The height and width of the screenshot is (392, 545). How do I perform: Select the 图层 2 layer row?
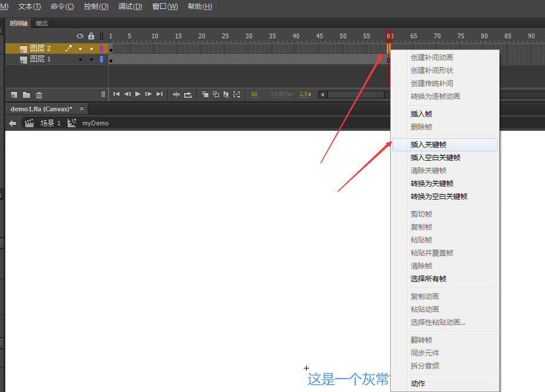point(57,48)
